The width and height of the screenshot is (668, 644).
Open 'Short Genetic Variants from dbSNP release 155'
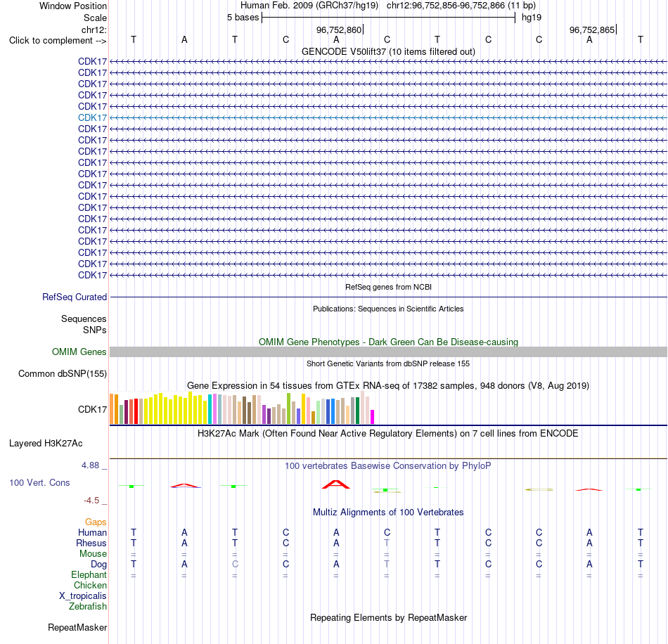click(x=388, y=363)
